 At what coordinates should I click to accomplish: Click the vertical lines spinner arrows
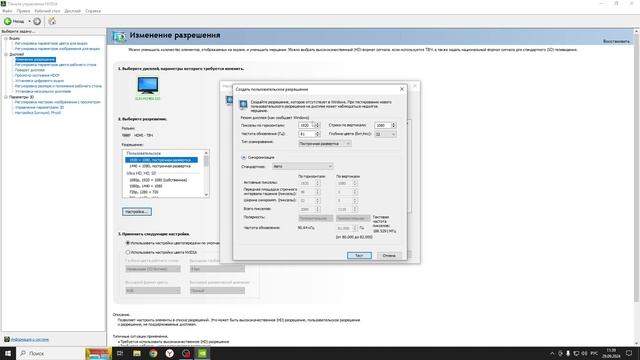pyautogui.click(x=394, y=125)
